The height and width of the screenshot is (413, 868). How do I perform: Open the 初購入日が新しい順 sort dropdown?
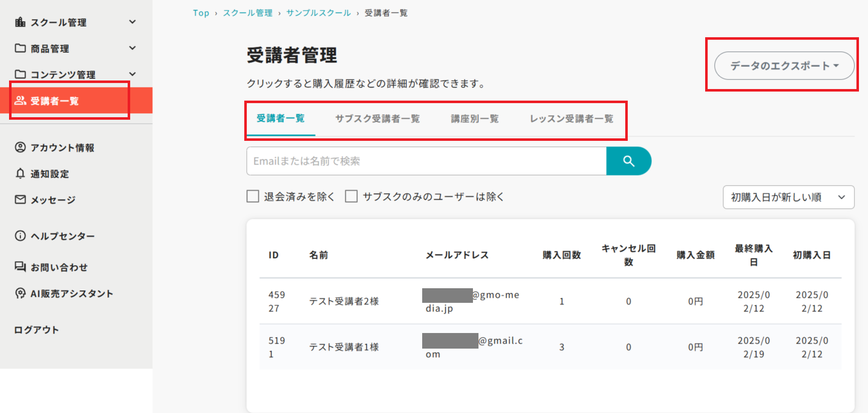coord(788,197)
